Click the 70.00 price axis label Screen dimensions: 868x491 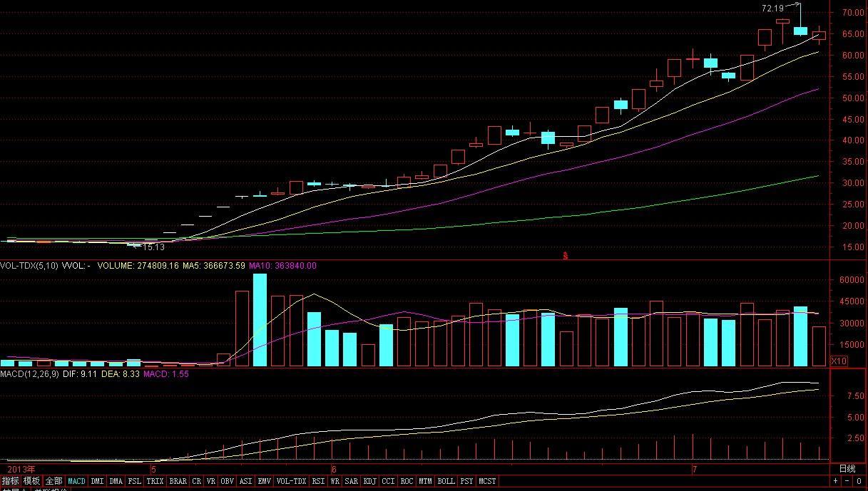click(x=852, y=13)
